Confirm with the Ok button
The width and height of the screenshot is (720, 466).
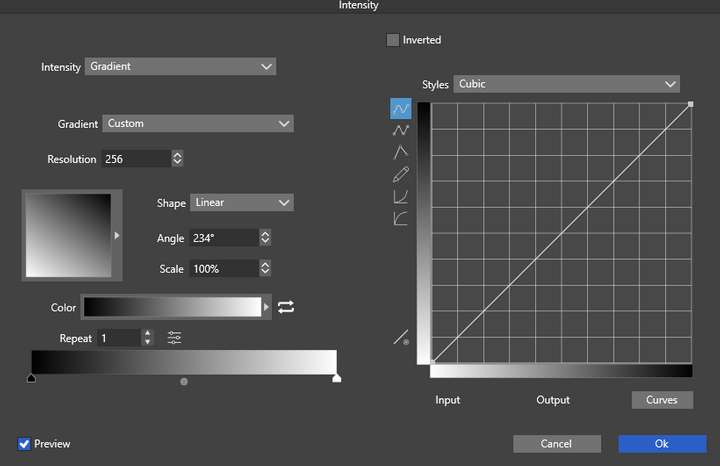662,444
